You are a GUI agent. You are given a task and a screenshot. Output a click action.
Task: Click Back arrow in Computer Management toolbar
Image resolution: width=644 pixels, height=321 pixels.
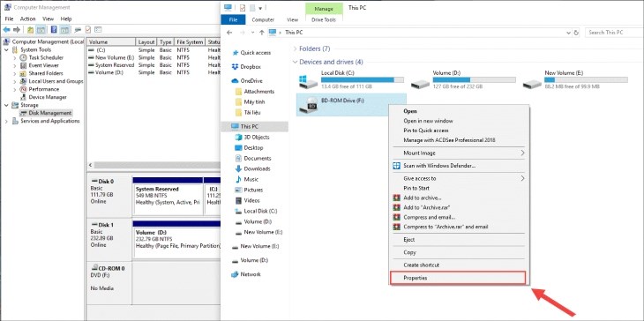tap(6, 30)
